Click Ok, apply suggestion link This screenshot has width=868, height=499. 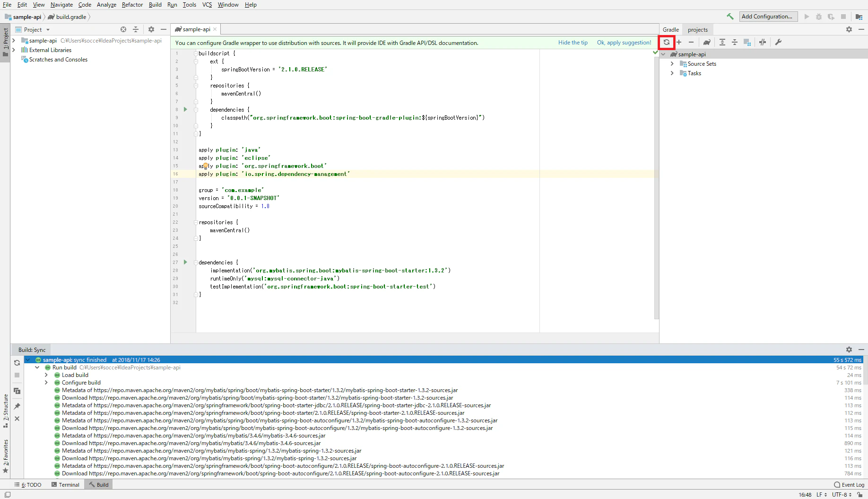[x=624, y=43]
